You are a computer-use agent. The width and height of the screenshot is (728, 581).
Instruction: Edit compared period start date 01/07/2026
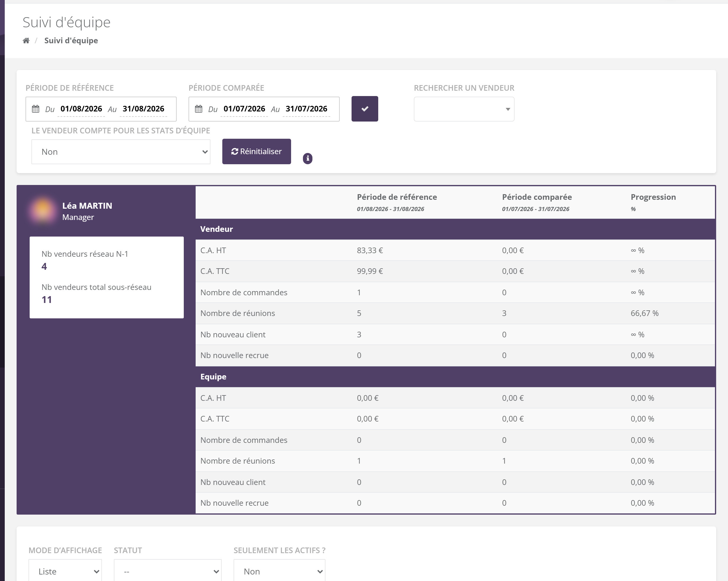[244, 109]
